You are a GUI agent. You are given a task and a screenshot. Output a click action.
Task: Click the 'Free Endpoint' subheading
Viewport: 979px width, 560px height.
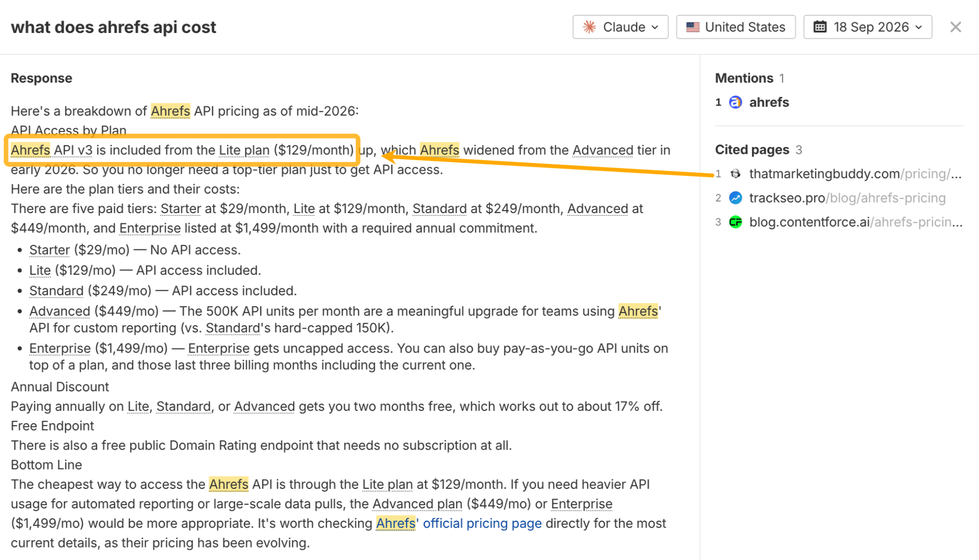point(53,426)
